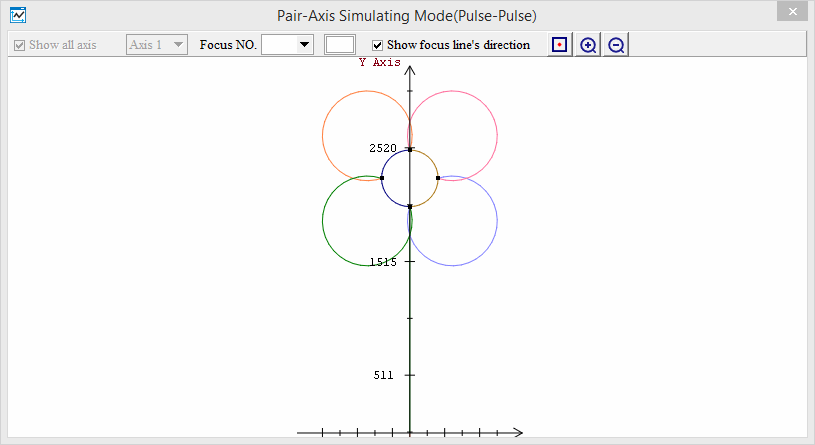The height and width of the screenshot is (445, 815).
Task: Click the Show focus line's direction label
Action: pyautogui.click(x=458, y=45)
